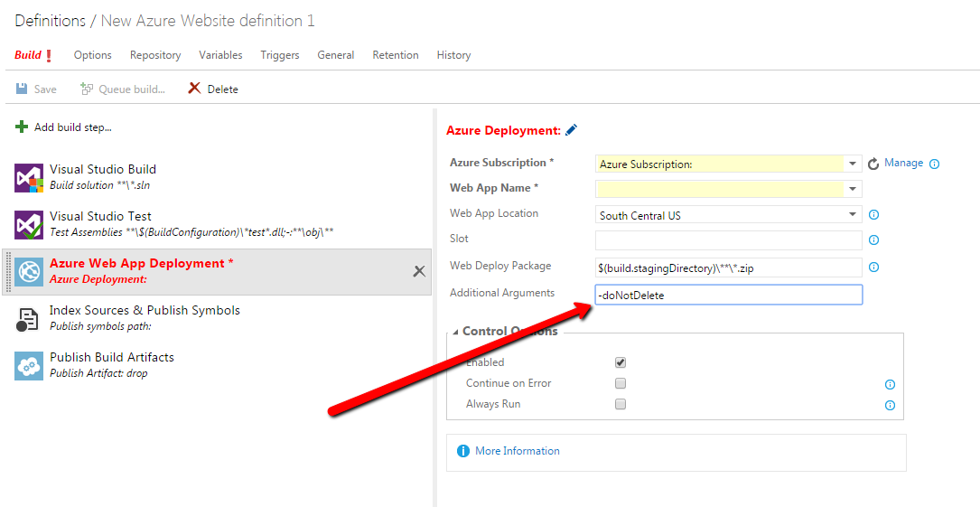
Task: Switch to the Triggers tab
Action: [280, 55]
